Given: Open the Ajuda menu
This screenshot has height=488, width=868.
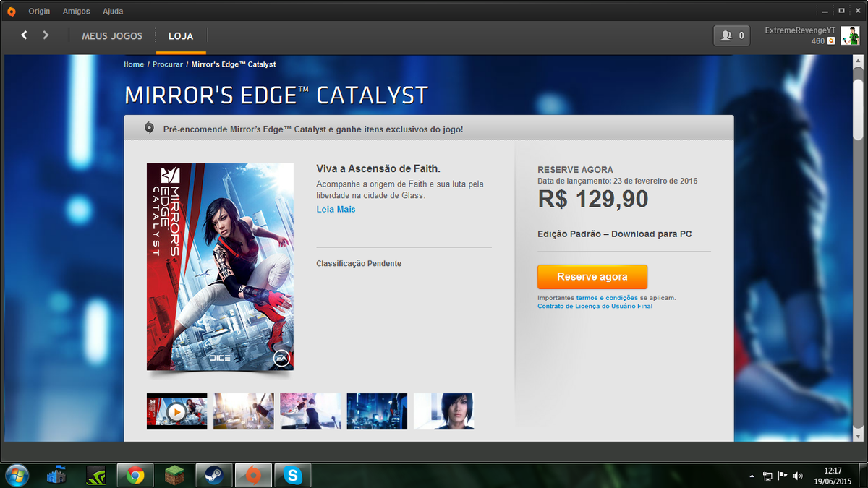Looking at the screenshot, I should (x=113, y=12).
